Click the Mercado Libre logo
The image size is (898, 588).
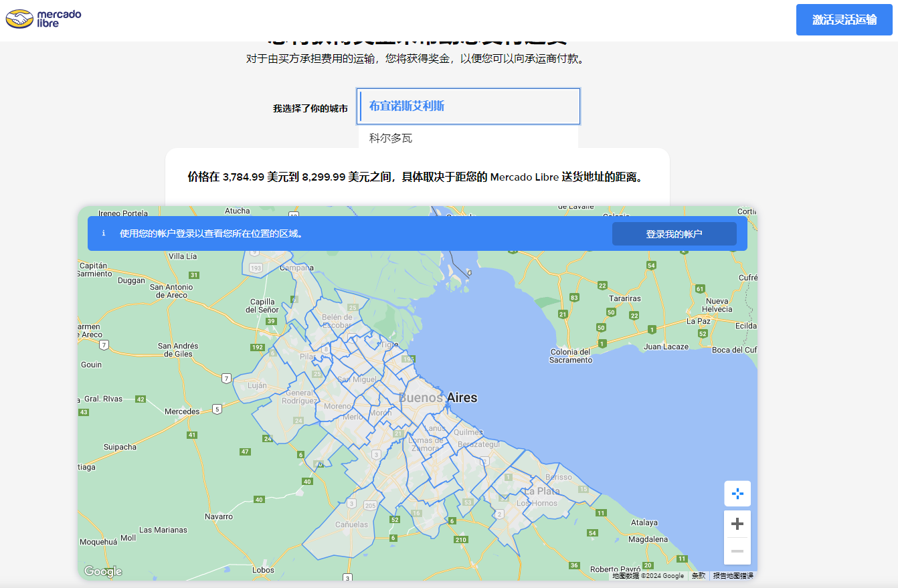click(x=43, y=18)
